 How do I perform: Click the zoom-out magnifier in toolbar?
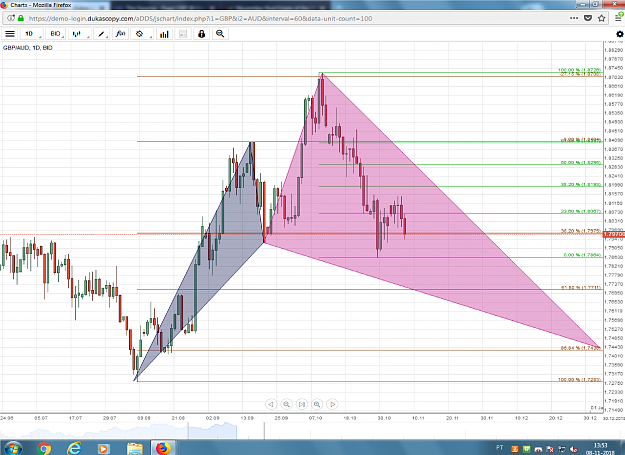click(x=220, y=34)
